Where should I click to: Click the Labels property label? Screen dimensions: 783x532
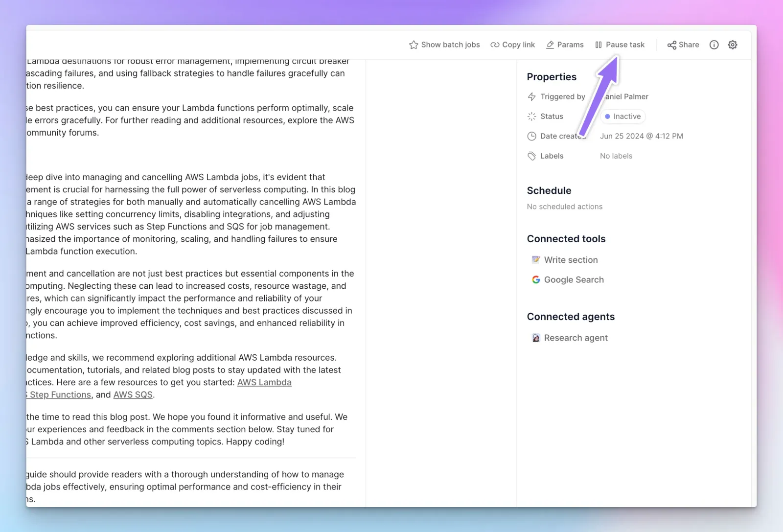pos(552,156)
